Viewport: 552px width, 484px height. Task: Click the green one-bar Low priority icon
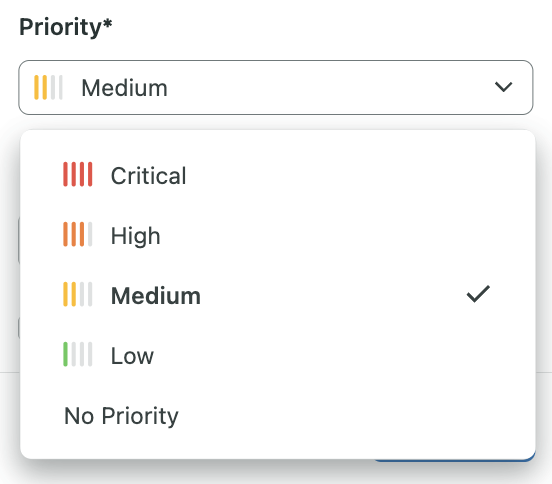tap(78, 354)
